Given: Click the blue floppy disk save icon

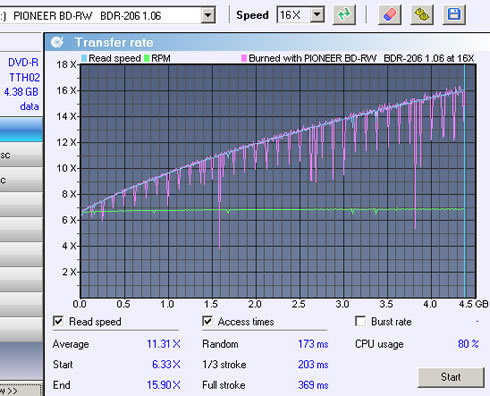Looking at the screenshot, I should coord(454,15).
